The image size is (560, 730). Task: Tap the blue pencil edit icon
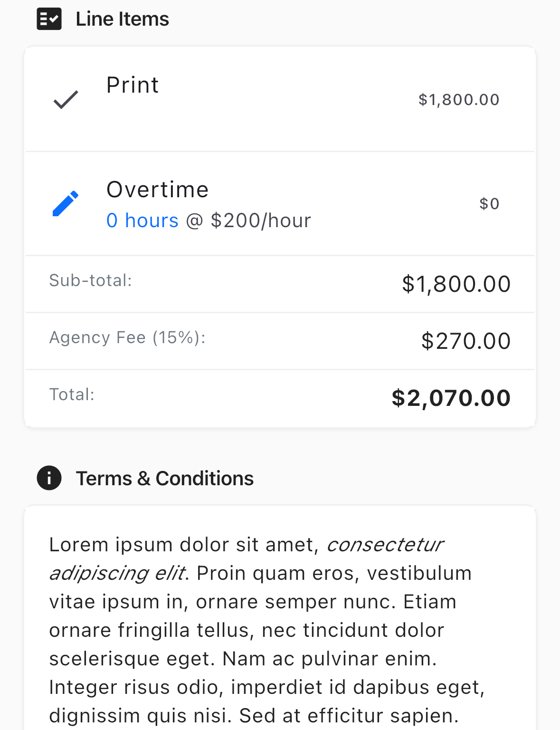66,203
